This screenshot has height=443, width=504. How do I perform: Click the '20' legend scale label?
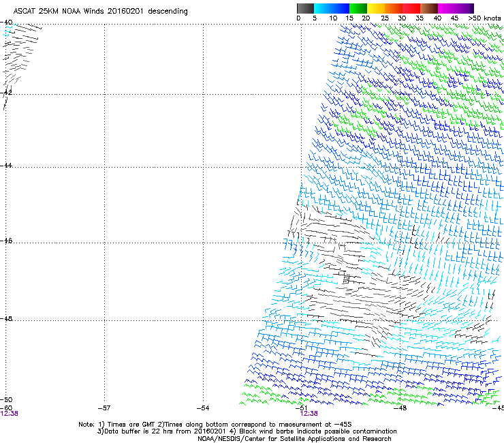pyautogui.click(x=366, y=18)
